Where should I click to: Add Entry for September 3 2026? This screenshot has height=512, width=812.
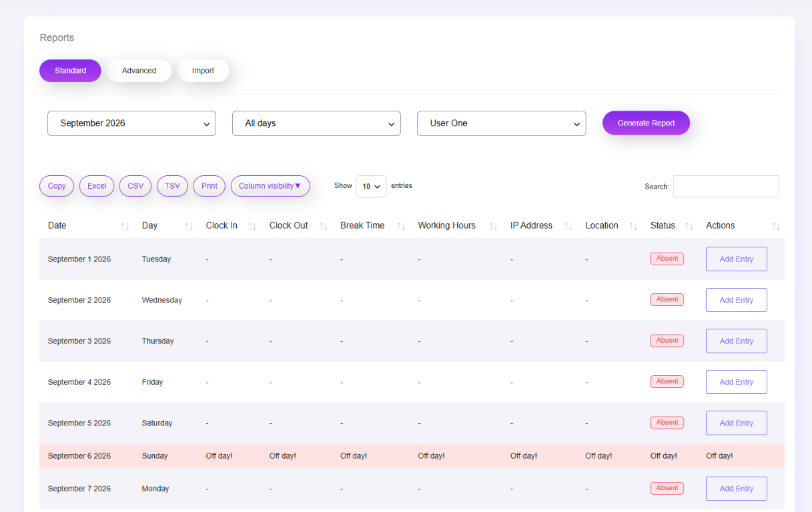737,341
